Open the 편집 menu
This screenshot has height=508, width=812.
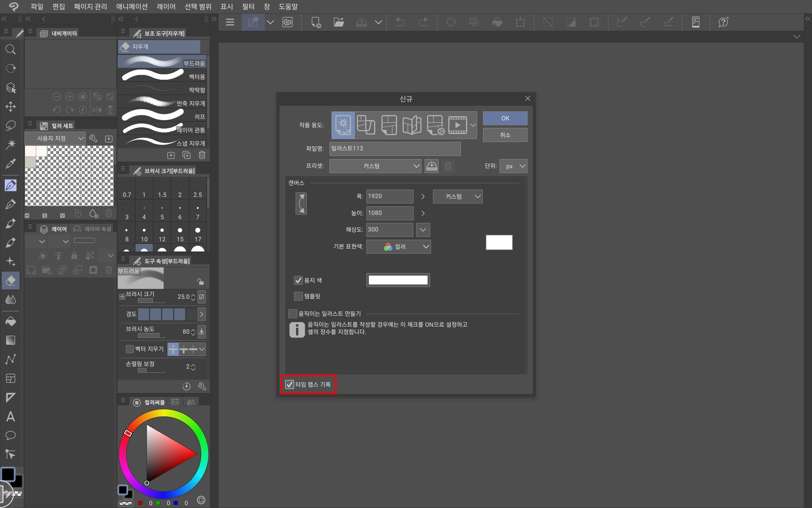pos(58,6)
